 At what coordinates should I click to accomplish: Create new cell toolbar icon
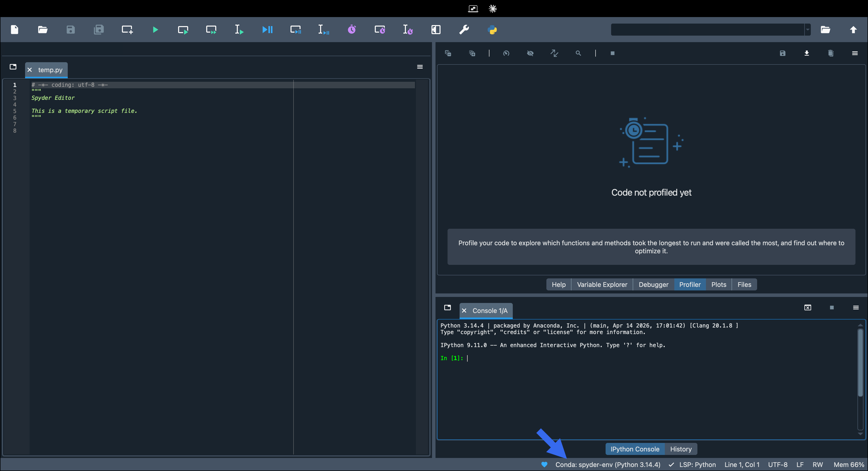coord(127,30)
